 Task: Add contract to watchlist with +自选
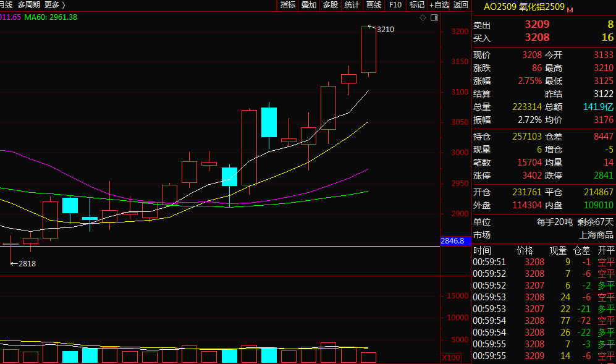439,5
